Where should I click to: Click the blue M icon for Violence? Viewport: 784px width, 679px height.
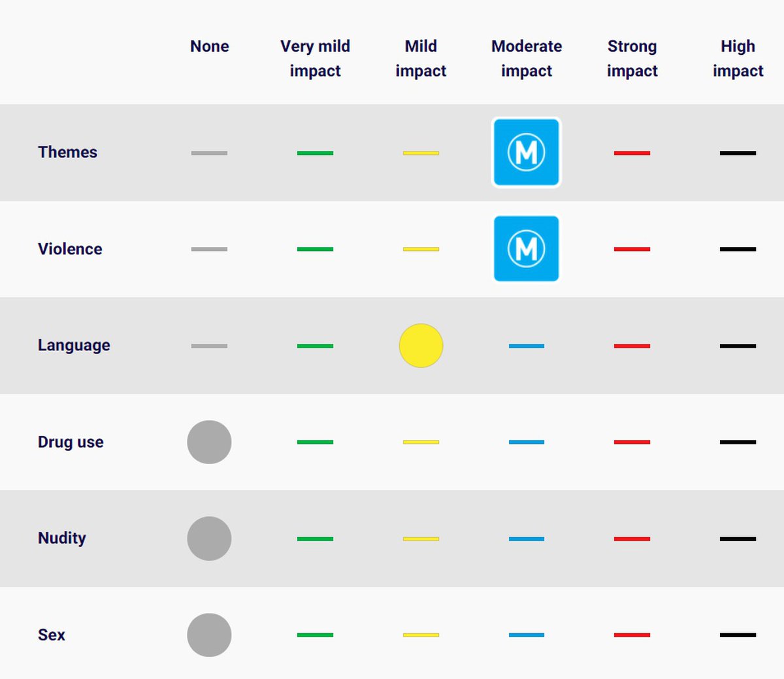pyautogui.click(x=526, y=249)
